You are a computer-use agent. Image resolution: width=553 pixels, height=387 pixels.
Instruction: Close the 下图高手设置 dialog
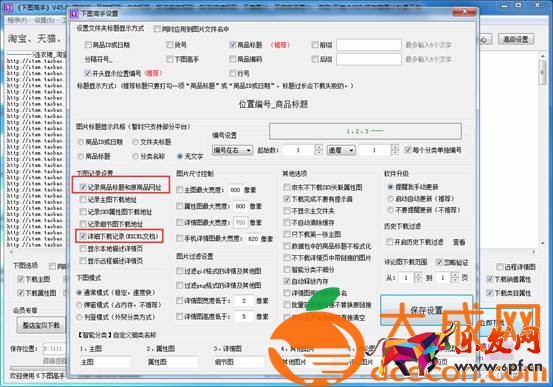(464, 12)
